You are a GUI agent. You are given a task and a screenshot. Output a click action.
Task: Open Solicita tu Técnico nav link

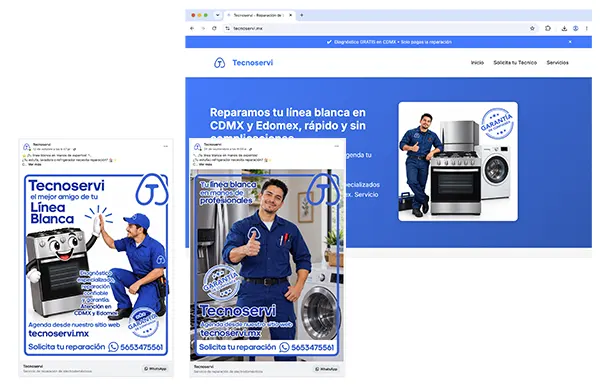pyautogui.click(x=515, y=62)
